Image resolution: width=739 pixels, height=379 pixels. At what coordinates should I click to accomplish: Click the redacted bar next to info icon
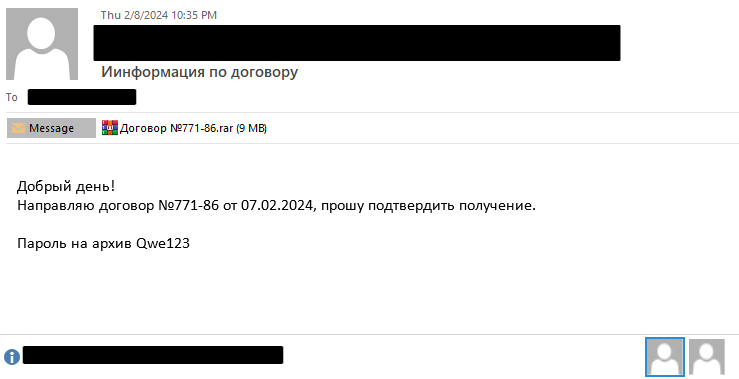(x=153, y=355)
